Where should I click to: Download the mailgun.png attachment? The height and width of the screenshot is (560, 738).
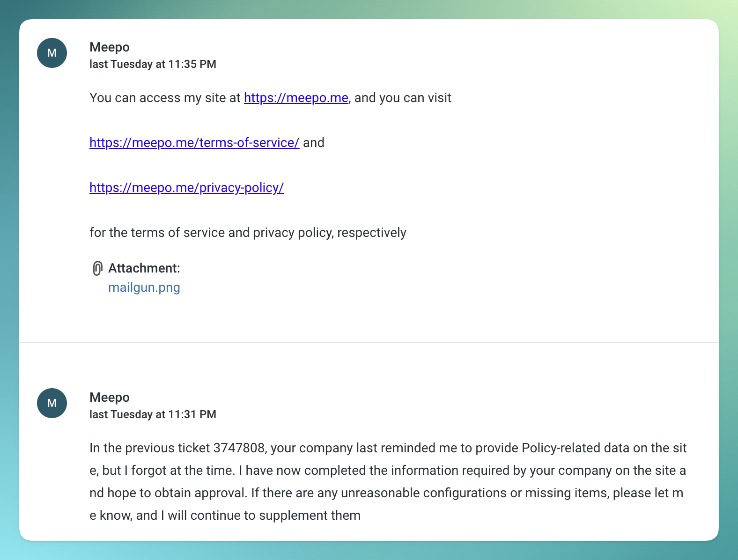point(144,287)
